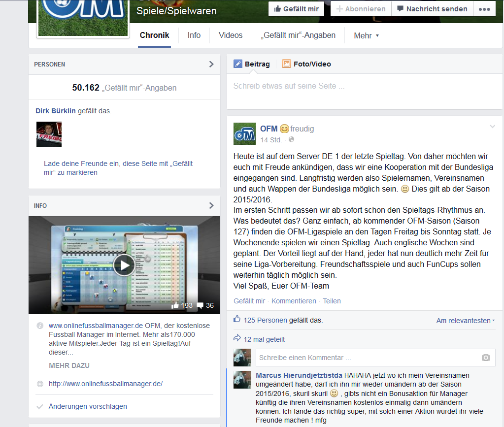
Task: Like the post with Gefällt mir link
Action: (x=249, y=301)
